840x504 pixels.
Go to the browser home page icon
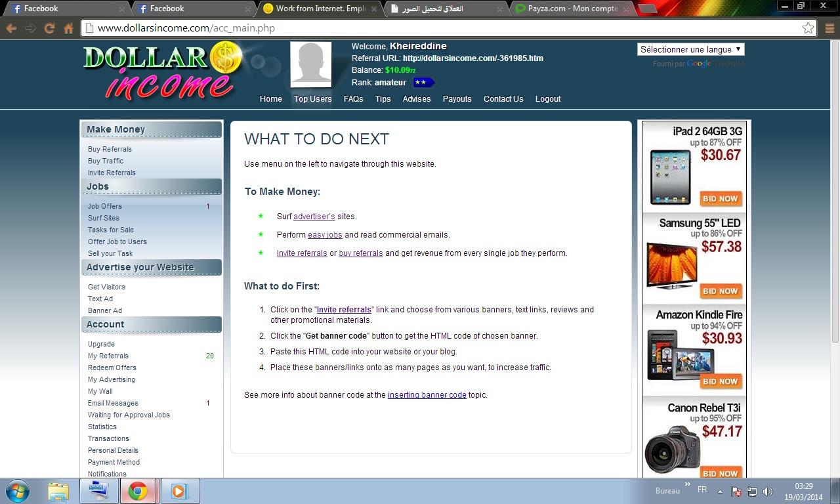point(68,28)
